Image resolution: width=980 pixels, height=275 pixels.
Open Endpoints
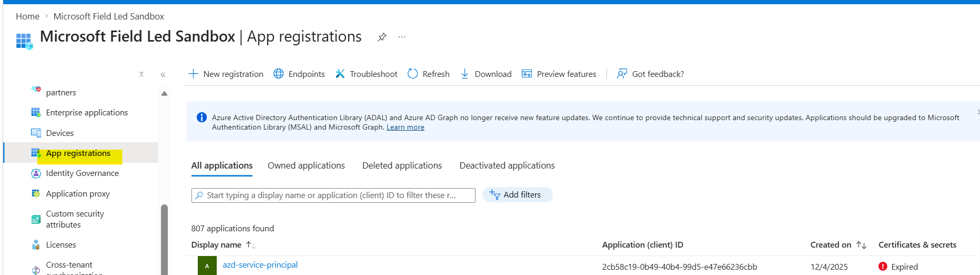(299, 74)
